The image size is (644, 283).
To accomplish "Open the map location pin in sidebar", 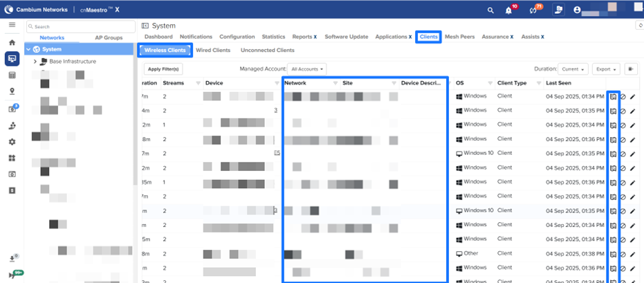I will [x=12, y=91].
